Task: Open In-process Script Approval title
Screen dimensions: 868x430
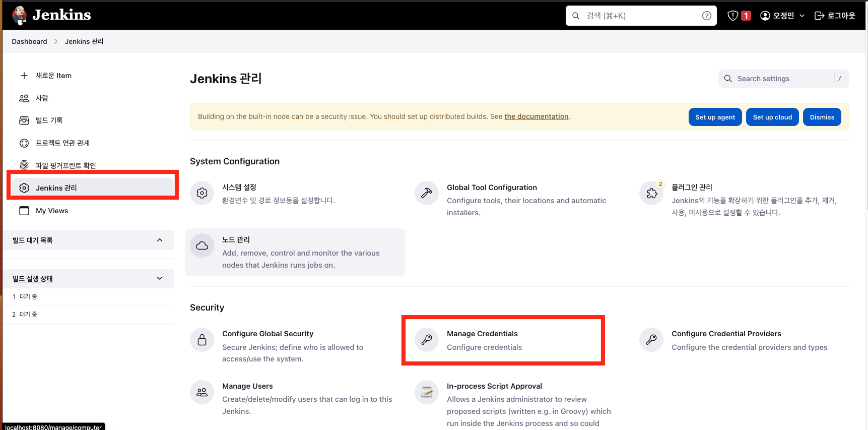Action: [x=494, y=386]
